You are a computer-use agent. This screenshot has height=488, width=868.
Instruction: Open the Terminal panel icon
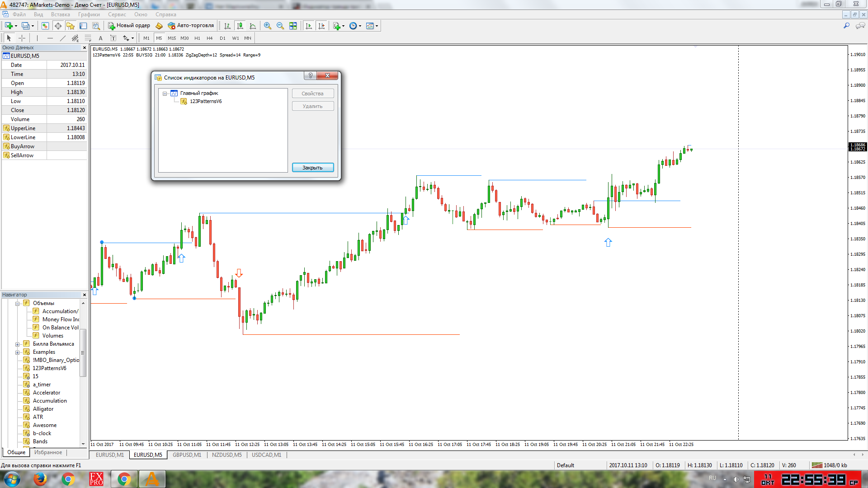(x=83, y=26)
